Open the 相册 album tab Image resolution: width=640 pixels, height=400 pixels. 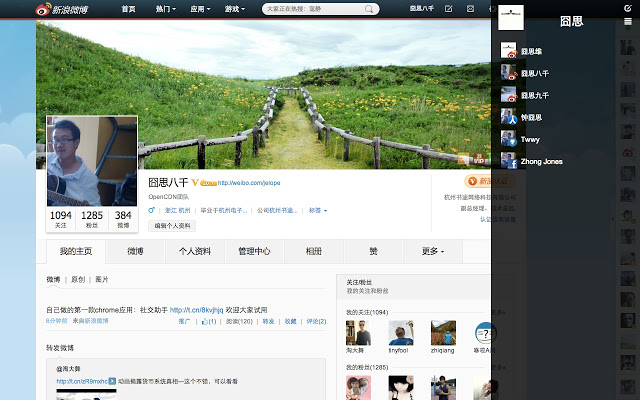[313, 251]
